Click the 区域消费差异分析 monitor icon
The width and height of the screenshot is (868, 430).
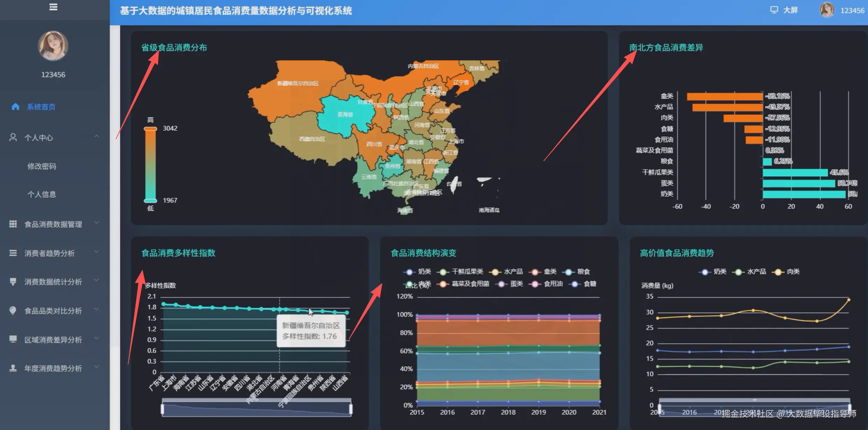coord(13,339)
